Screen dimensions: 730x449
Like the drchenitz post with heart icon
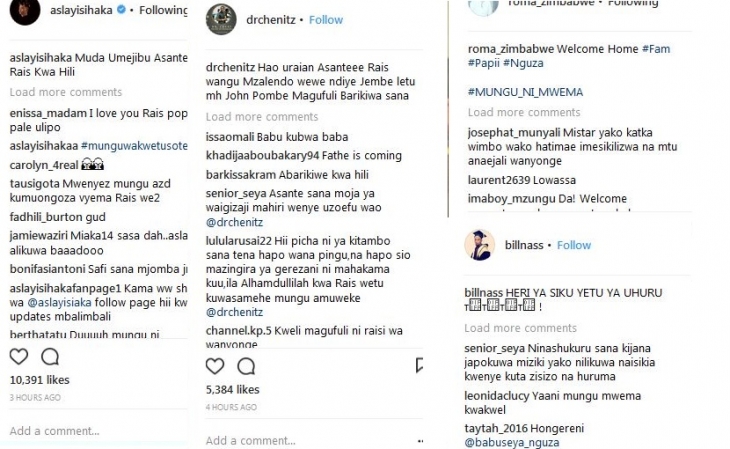[x=215, y=367]
